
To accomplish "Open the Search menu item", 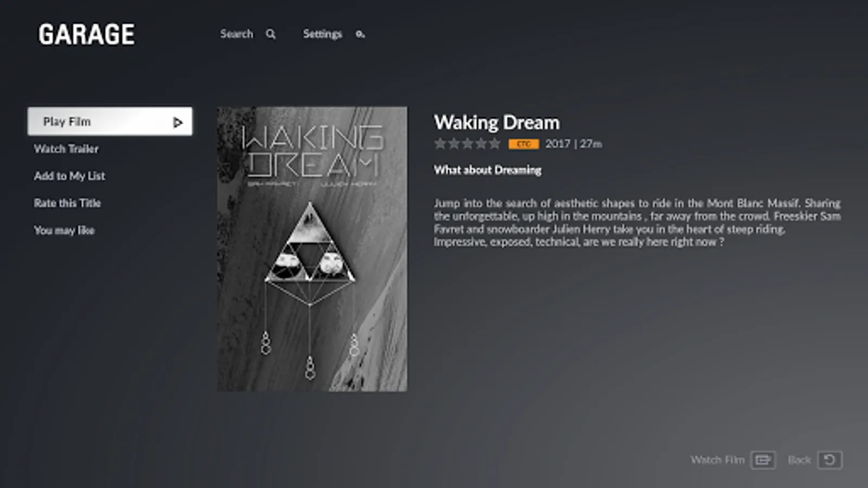I will click(x=237, y=34).
